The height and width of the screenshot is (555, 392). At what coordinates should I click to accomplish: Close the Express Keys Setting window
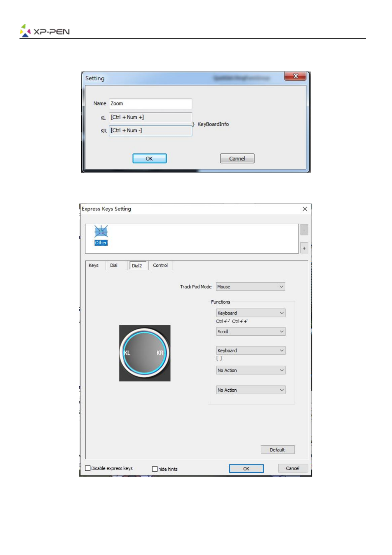click(305, 209)
